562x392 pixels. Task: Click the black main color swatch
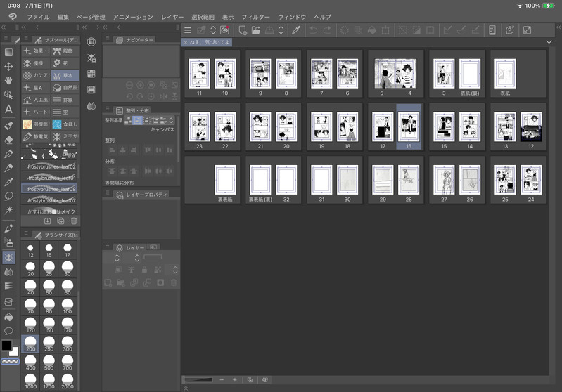click(6, 346)
